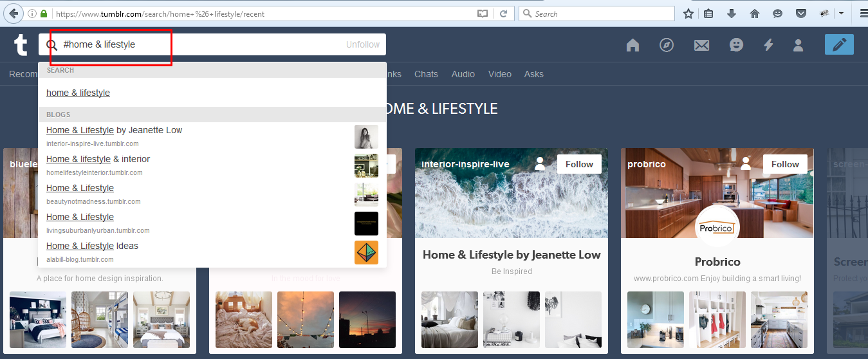Select the 'home & lifestyle' search suggestion
This screenshot has height=359, width=868.
click(x=78, y=93)
